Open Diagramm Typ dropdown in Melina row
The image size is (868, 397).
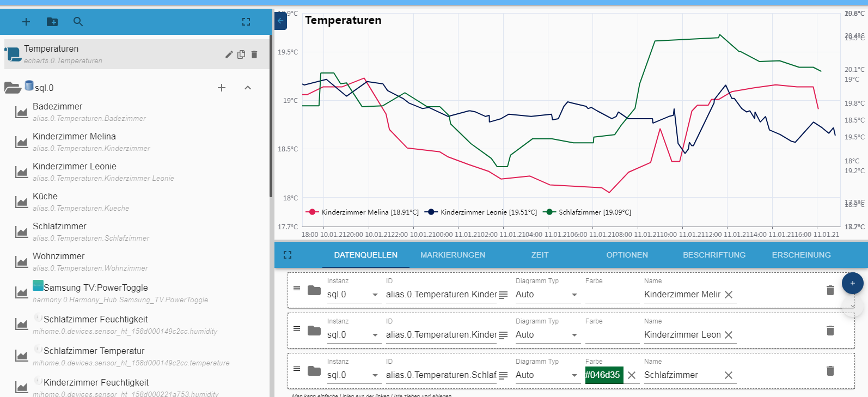coord(547,295)
